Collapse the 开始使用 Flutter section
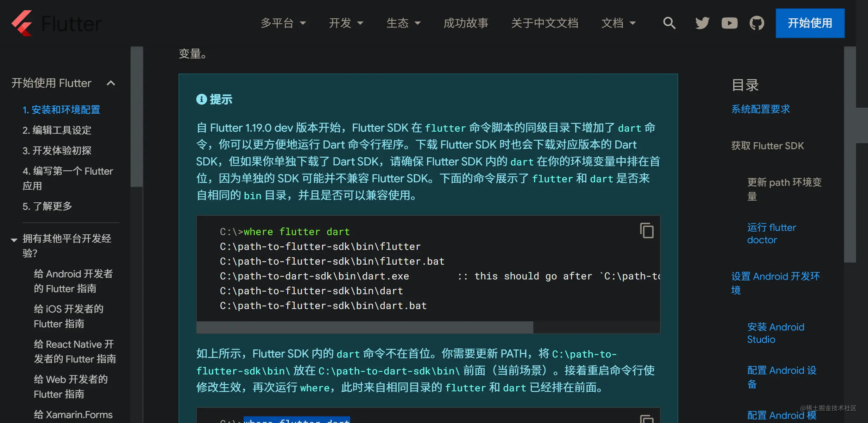The image size is (868, 423). coord(111,83)
